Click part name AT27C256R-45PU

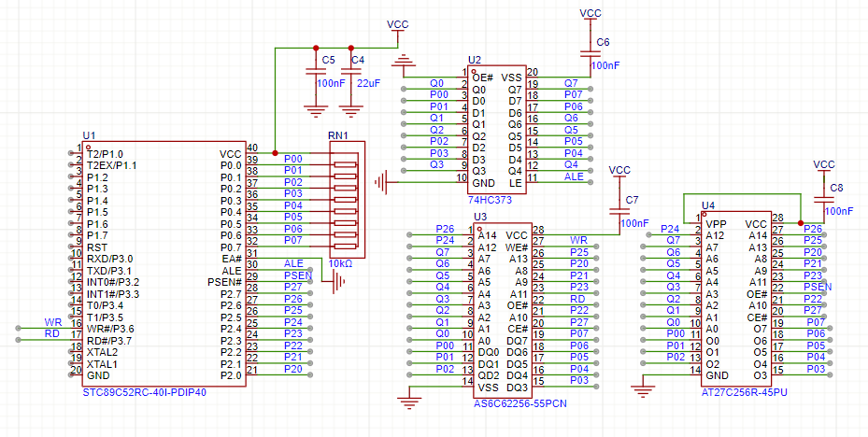coord(745,391)
